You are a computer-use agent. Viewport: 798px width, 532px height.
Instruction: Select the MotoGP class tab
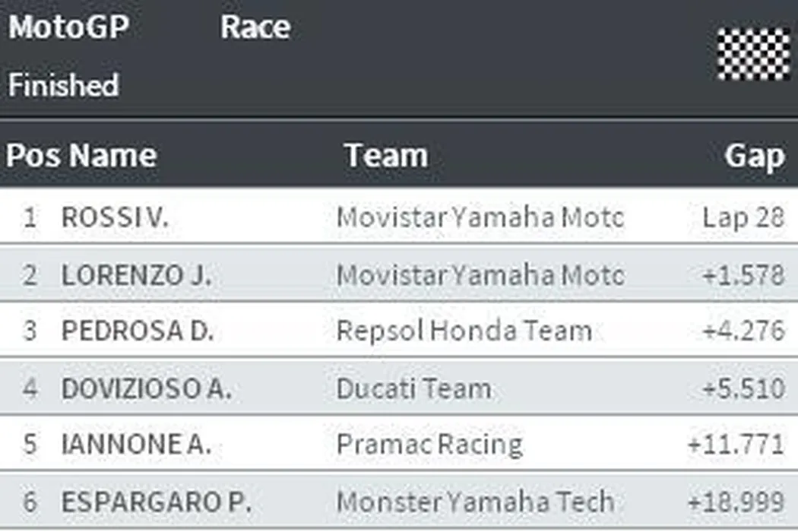coord(68,27)
